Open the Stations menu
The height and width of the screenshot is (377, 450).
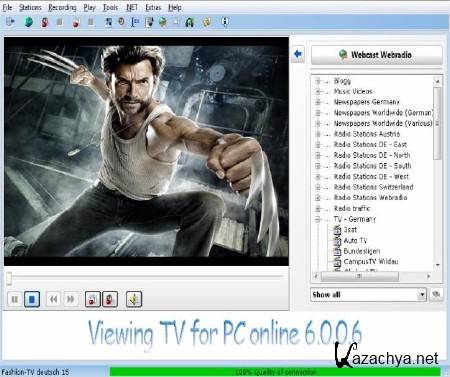30,7
